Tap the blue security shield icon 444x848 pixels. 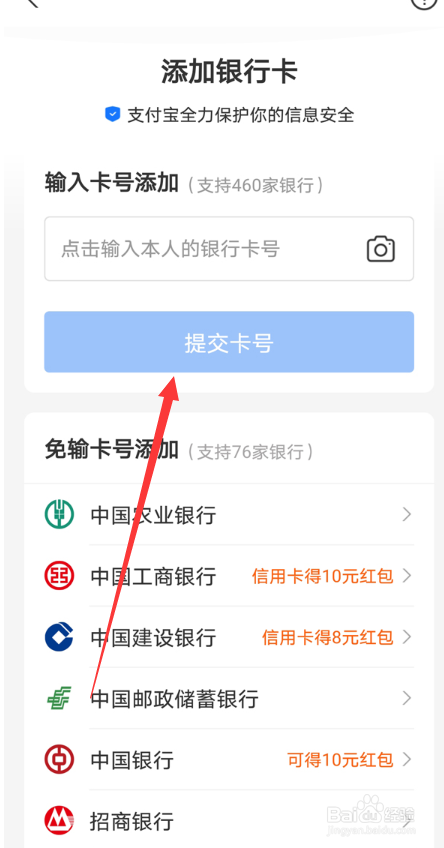[112, 115]
